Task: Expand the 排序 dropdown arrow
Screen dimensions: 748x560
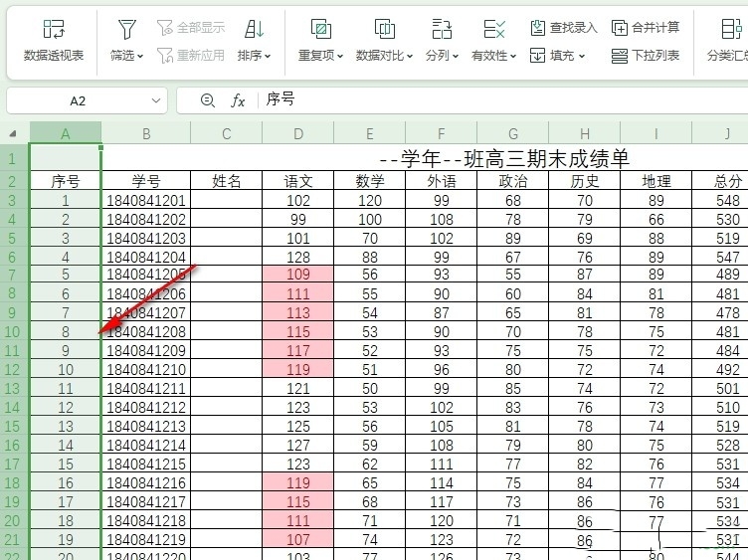Action: pos(268,57)
